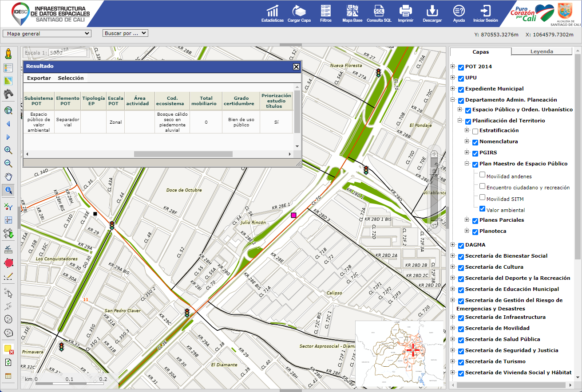Viewport: 582px width, 392px height.
Task: Toggle the DAGMA layer checkbox
Action: tap(461, 246)
